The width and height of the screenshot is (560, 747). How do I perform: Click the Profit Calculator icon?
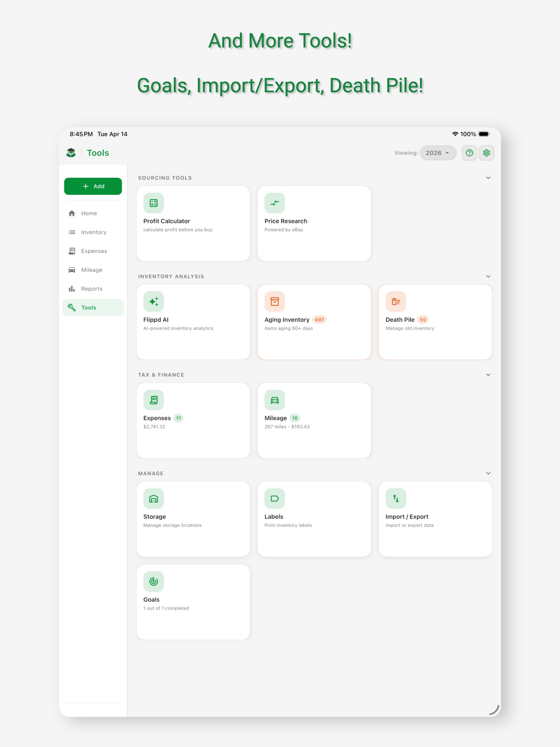coord(154,203)
